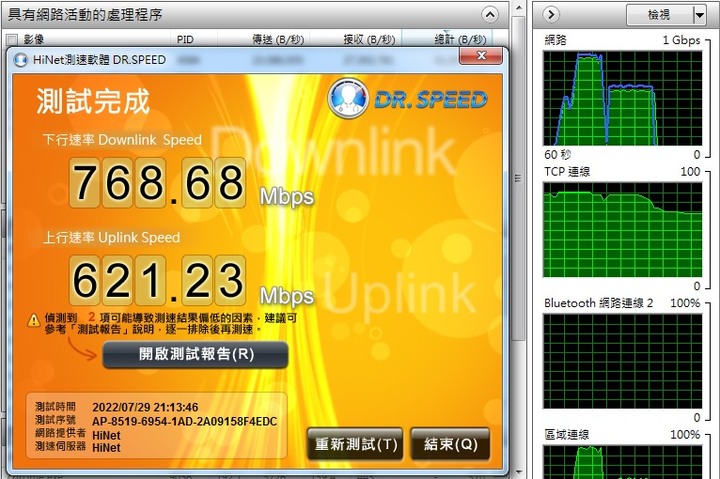720x479 pixels.
Task: Click the Bluetooth 網路連線 2 graph
Action: click(623, 361)
